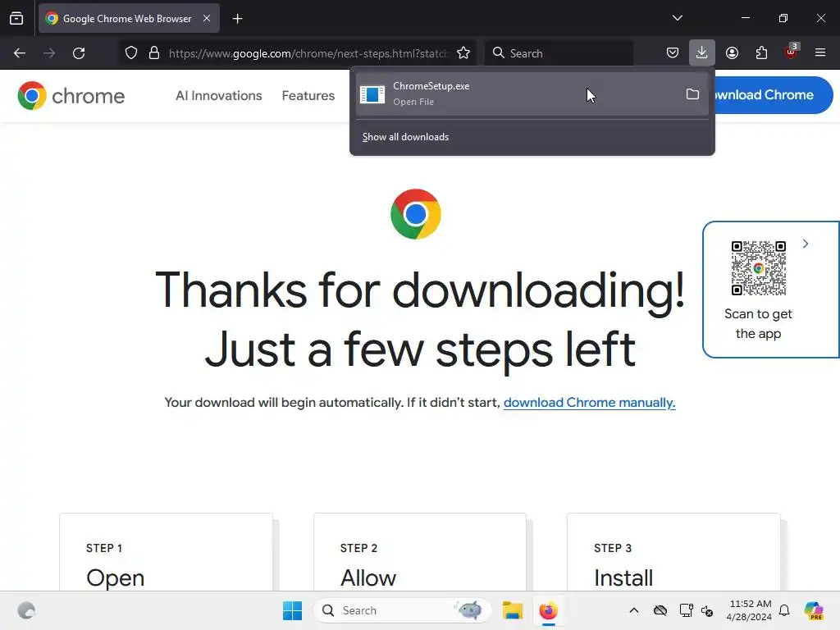Show ChromeSetup.exe in containing folder

click(692, 94)
